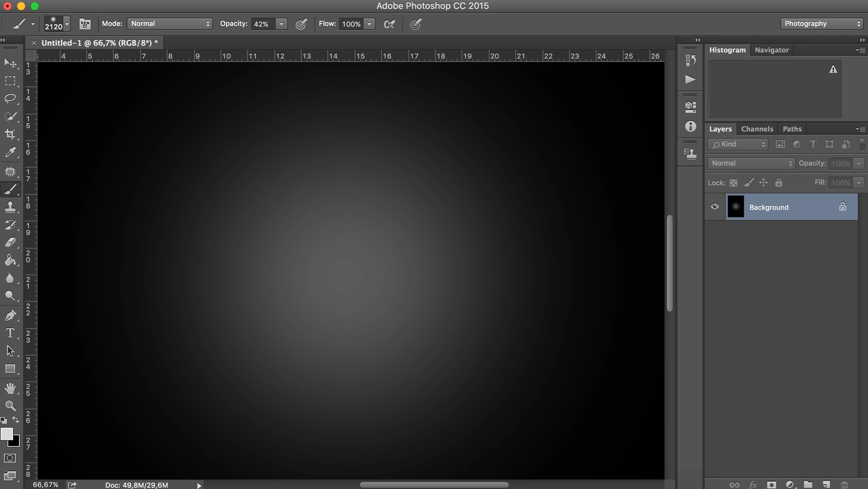The image size is (868, 489).
Task: Open the Photography workspace dropdown
Action: tap(822, 24)
